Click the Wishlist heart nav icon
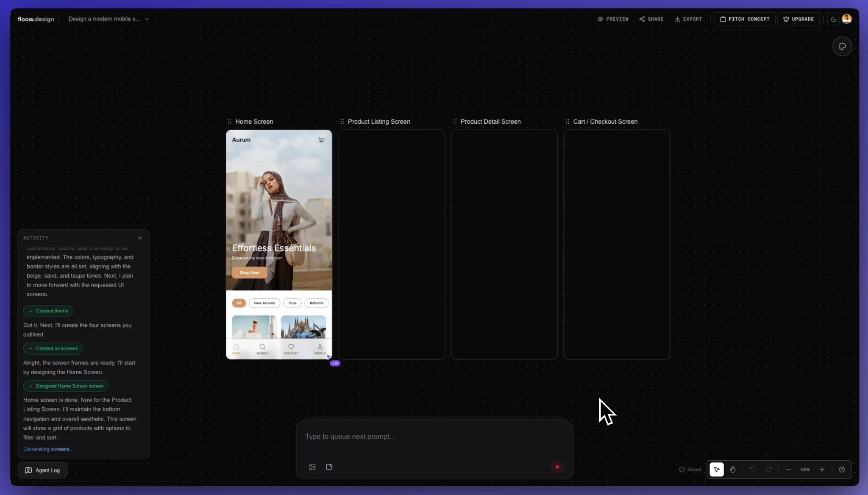 pyautogui.click(x=291, y=349)
